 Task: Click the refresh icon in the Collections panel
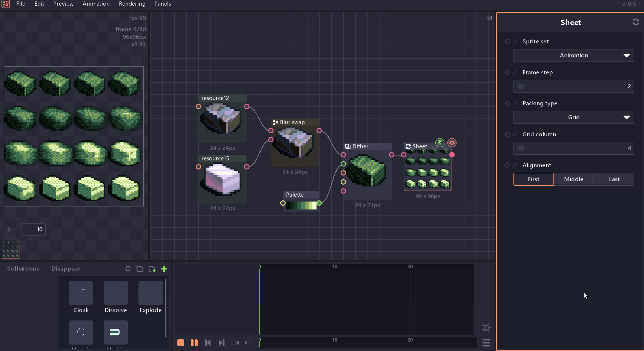click(128, 269)
